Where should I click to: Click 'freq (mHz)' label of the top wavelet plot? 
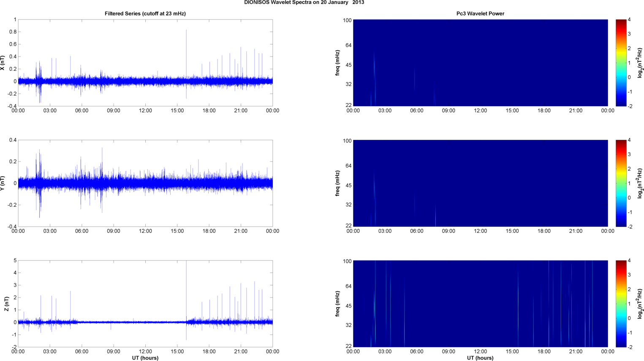[338, 63]
